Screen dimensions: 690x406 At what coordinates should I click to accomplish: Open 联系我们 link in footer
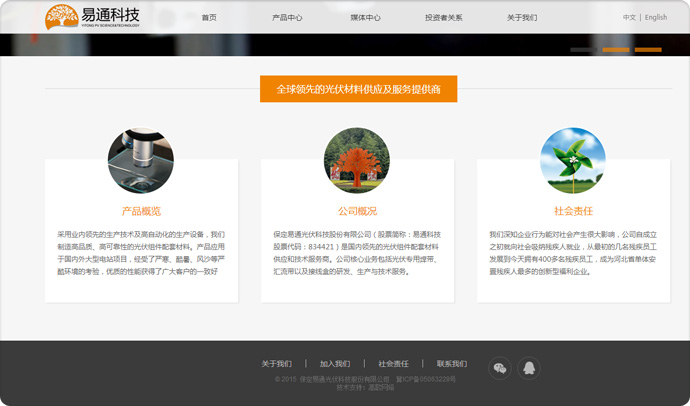(x=452, y=364)
